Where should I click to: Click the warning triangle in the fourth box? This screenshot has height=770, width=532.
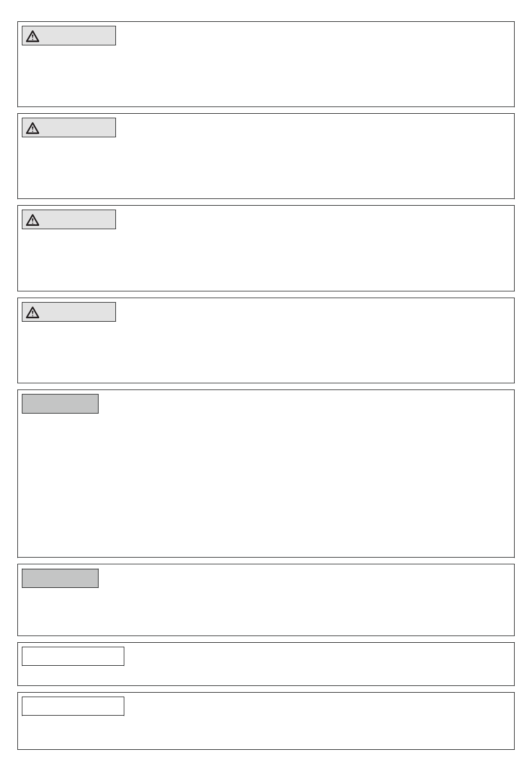pyautogui.click(x=32, y=312)
